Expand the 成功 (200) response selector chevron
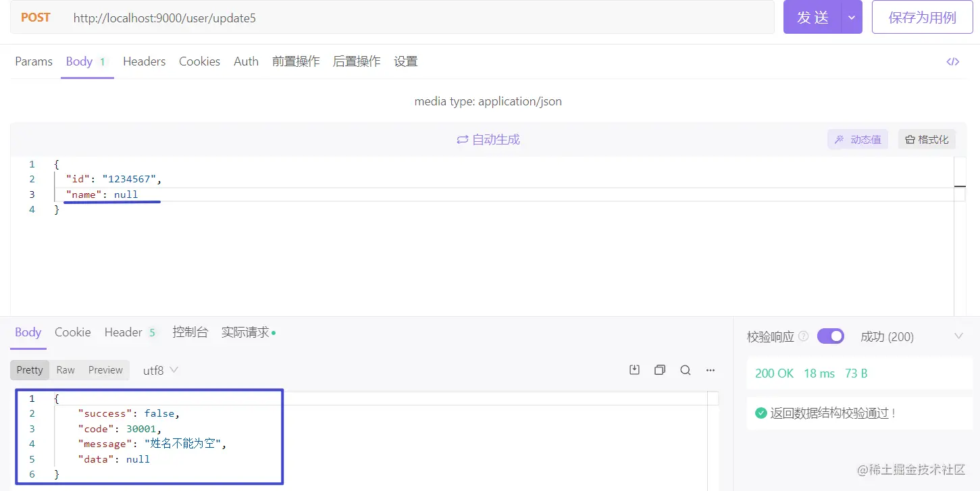The image size is (980, 491). (x=958, y=336)
